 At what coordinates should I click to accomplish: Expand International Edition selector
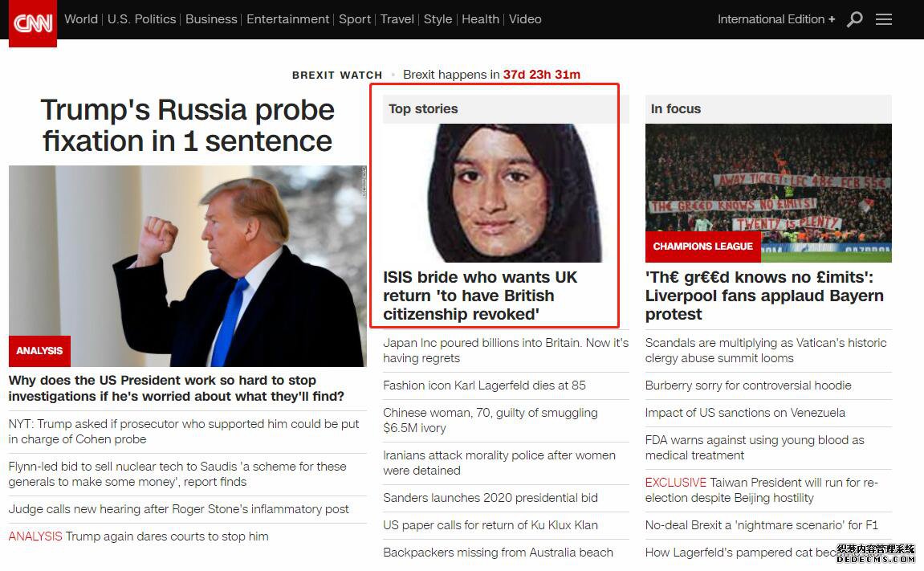776,19
